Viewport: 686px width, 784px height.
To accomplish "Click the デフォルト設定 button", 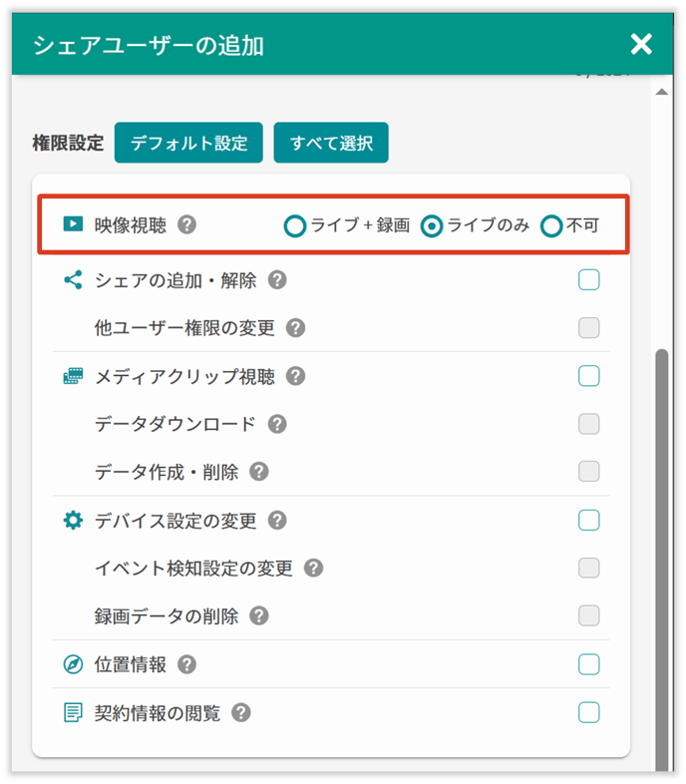I will (188, 143).
